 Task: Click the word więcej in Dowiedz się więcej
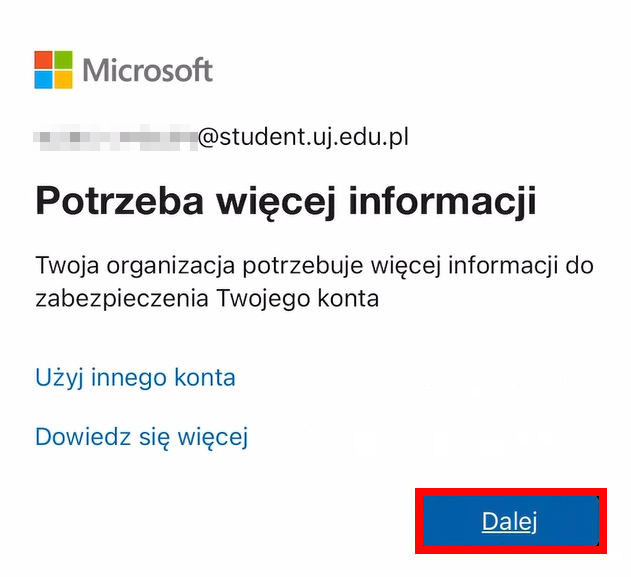click(x=213, y=438)
